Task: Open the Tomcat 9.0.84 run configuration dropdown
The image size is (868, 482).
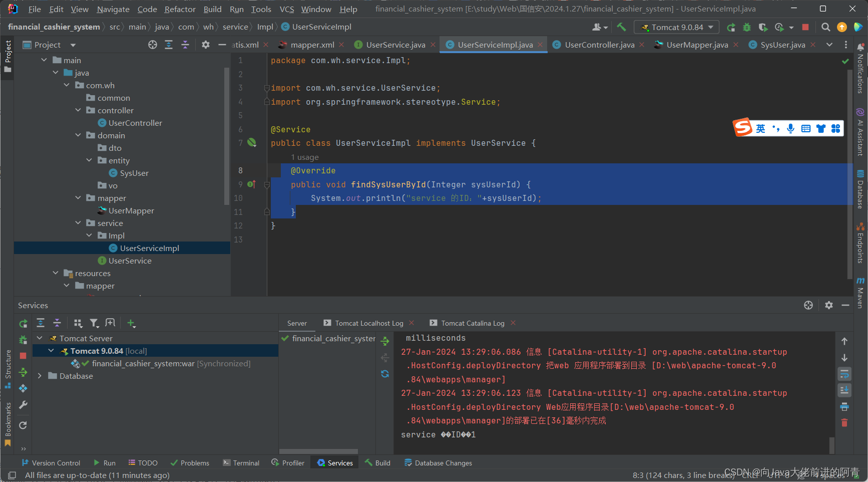Action: coord(677,27)
